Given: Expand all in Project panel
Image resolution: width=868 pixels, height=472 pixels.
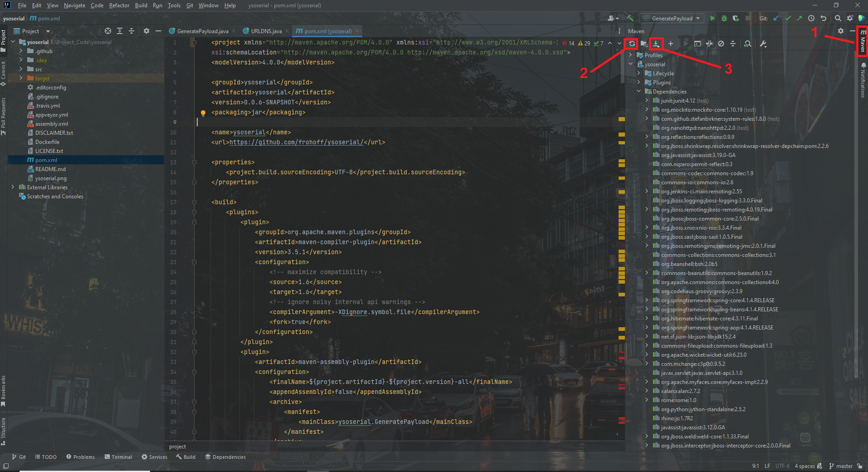Looking at the screenshot, I should tap(120, 31).
